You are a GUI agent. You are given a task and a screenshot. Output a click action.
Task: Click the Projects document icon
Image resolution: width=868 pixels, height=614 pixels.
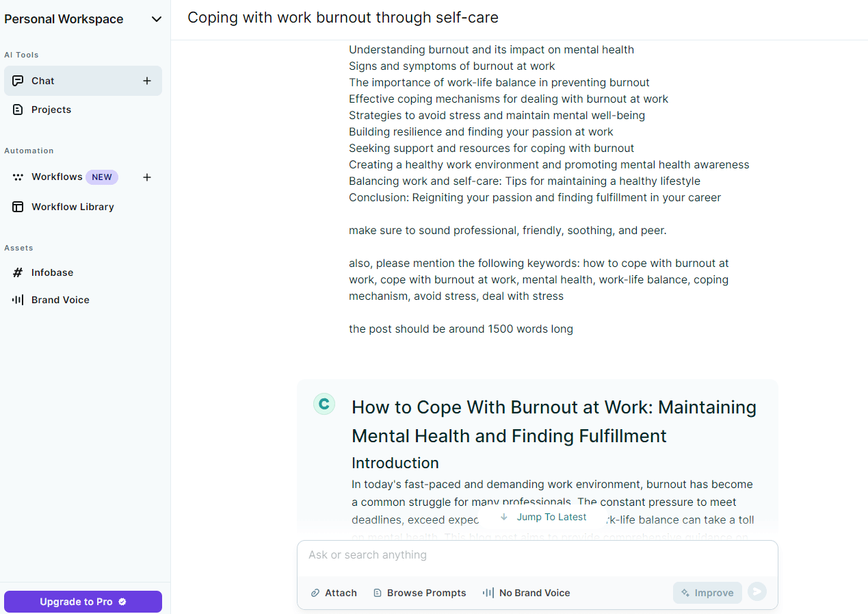18,110
